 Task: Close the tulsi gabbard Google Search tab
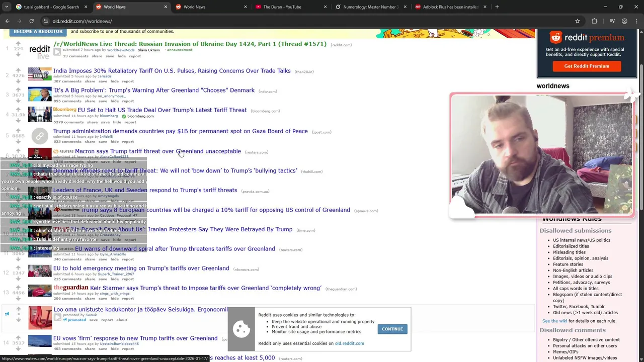coord(86,7)
